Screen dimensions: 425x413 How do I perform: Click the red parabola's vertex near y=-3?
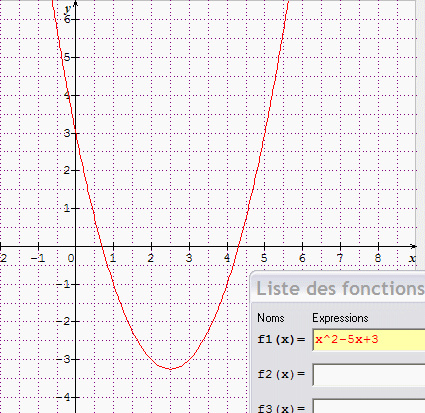[171, 369]
